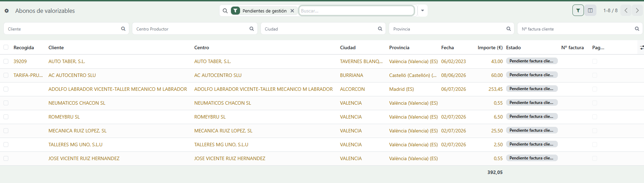The height and width of the screenshot is (183, 644).
Task: Switch to the split panel view icon
Action: pos(590,10)
